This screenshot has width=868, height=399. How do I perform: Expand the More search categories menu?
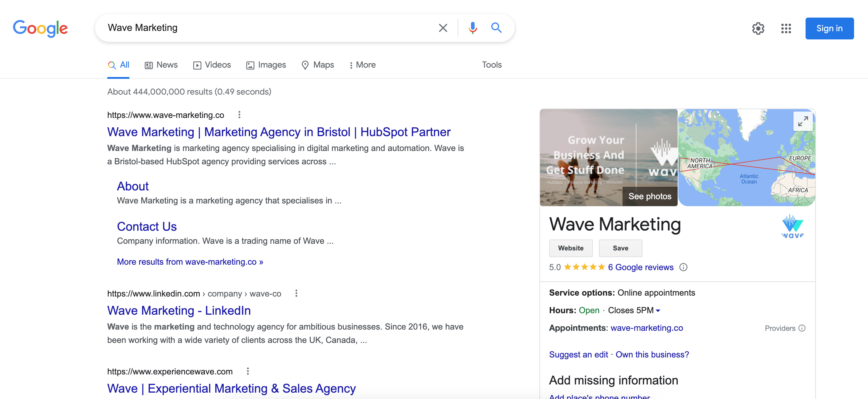[362, 65]
